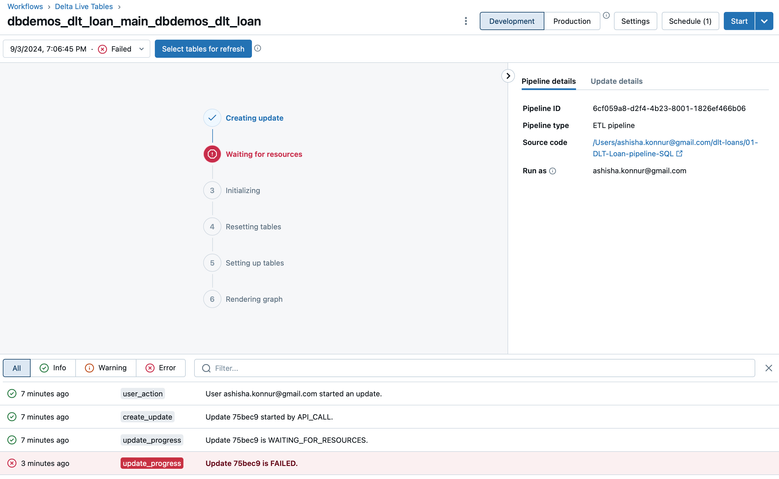This screenshot has height=479, width=779.
Task: Select the Pipeline details tab
Action: pyautogui.click(x=549, y=81)
